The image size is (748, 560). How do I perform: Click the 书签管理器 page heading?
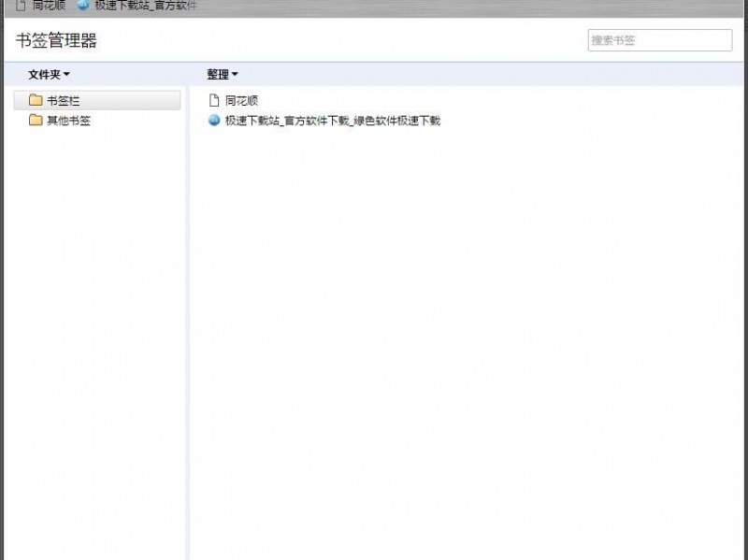[x=56, y=40]
